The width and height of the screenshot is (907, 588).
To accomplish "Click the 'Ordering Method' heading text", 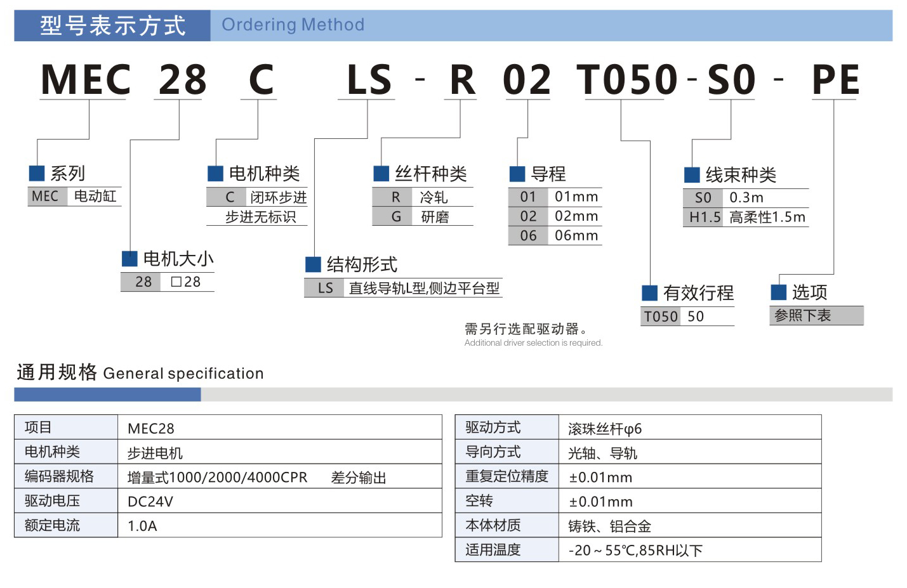I will (x=293, y=25).
